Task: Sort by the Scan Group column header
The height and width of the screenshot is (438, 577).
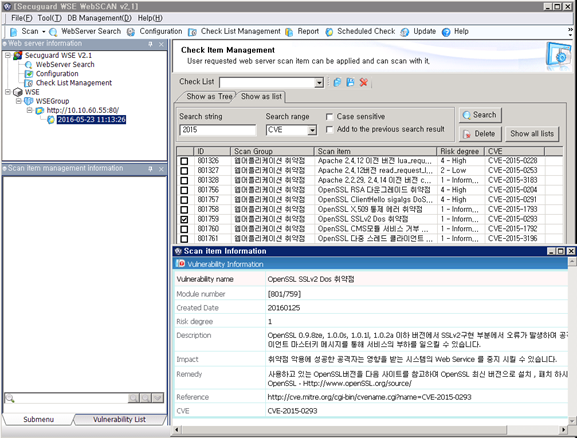Action: [x=272, y=151]
